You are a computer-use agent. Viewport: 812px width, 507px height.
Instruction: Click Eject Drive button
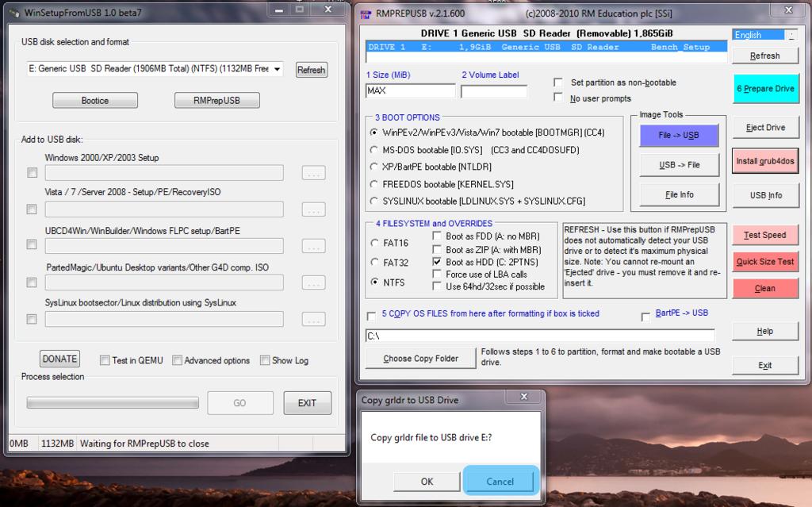click(765, 127)
